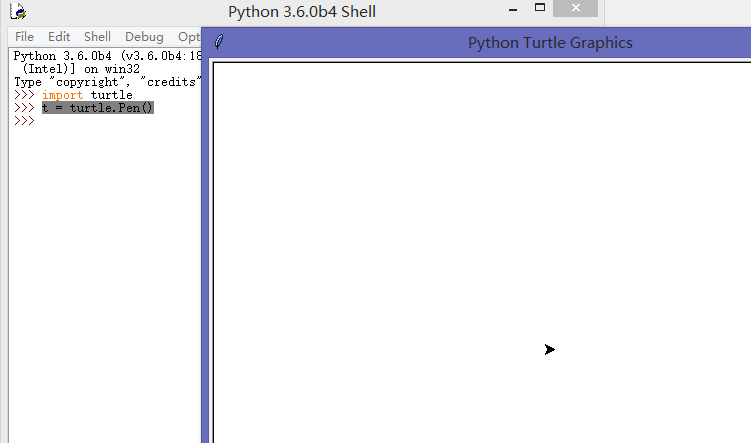751x443 pixels.
Task: Maximize the Python Shell window
Action: coord(540,8)
